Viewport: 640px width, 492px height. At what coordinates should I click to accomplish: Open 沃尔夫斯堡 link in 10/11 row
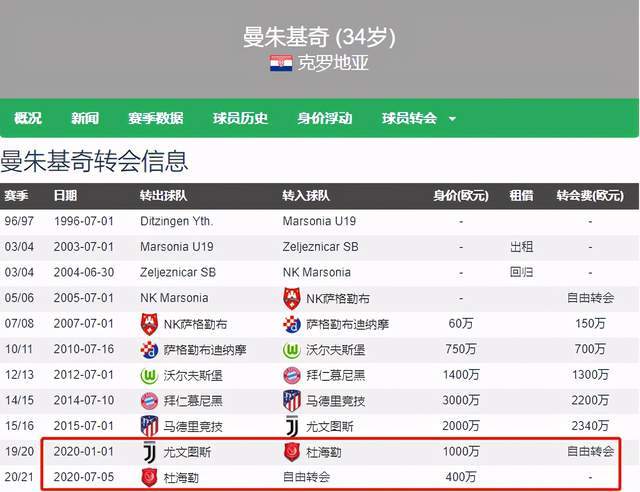336,350
